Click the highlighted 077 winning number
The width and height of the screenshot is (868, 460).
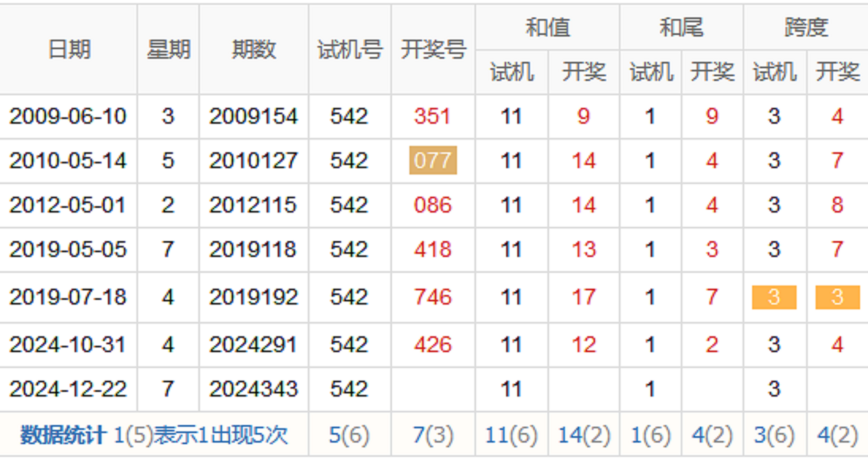coord(433,160)
